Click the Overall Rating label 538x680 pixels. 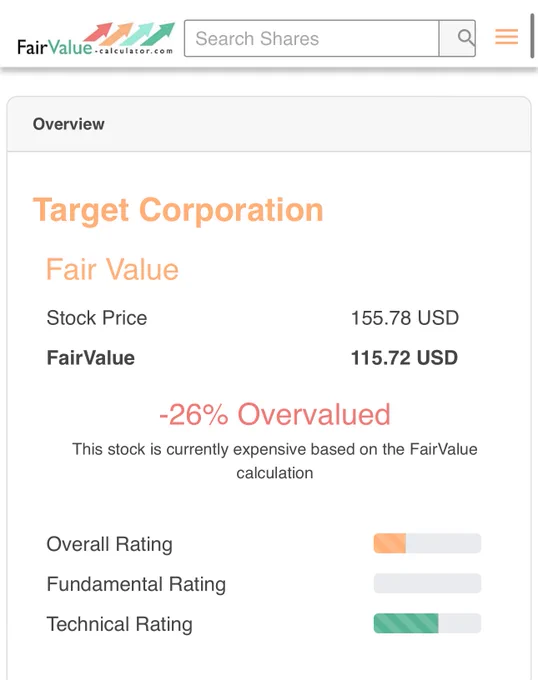pyautogui.click(x=109, y=544)
